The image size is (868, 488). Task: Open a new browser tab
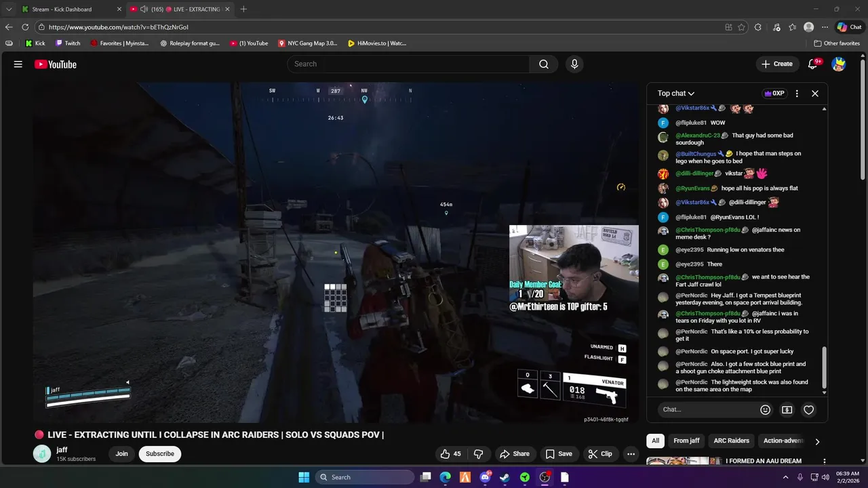pos(243,9)
